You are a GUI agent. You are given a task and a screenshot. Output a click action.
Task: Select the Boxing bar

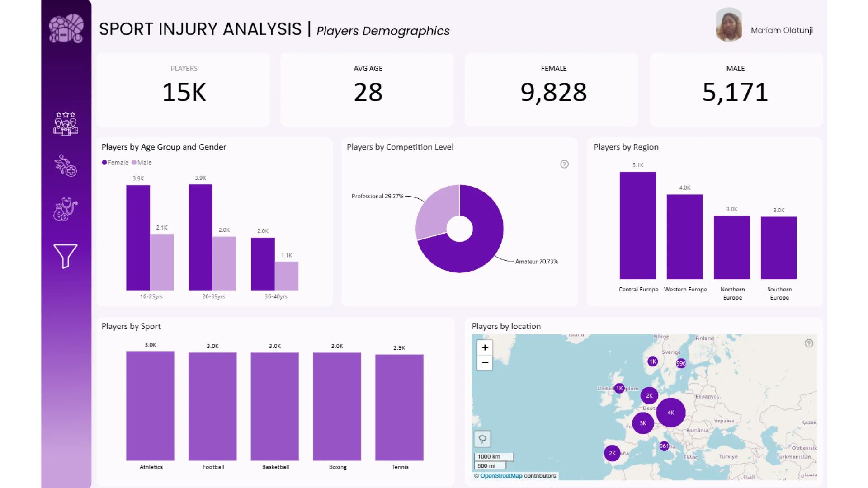click(x=337, y=407)
